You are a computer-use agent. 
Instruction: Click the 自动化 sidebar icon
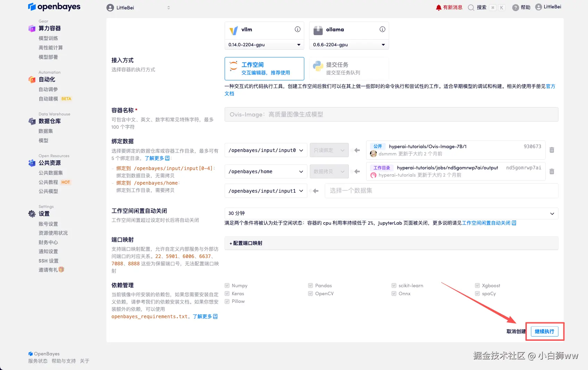(x=32, y=79)
